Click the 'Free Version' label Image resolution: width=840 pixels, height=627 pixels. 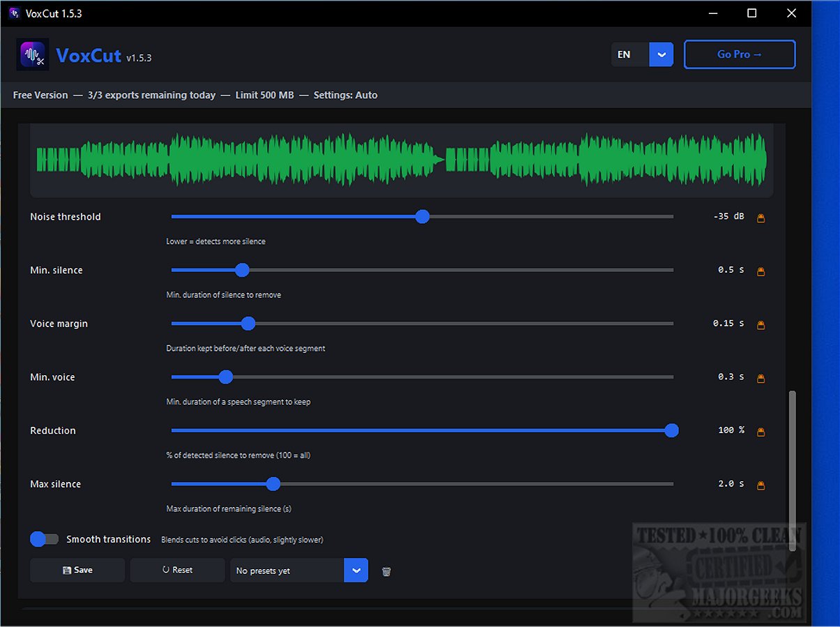40,96
